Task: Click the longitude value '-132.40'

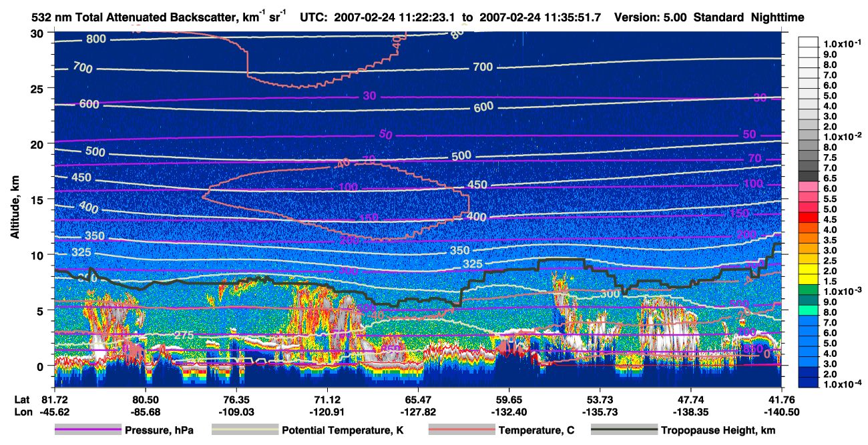Action: click(509, 411)
